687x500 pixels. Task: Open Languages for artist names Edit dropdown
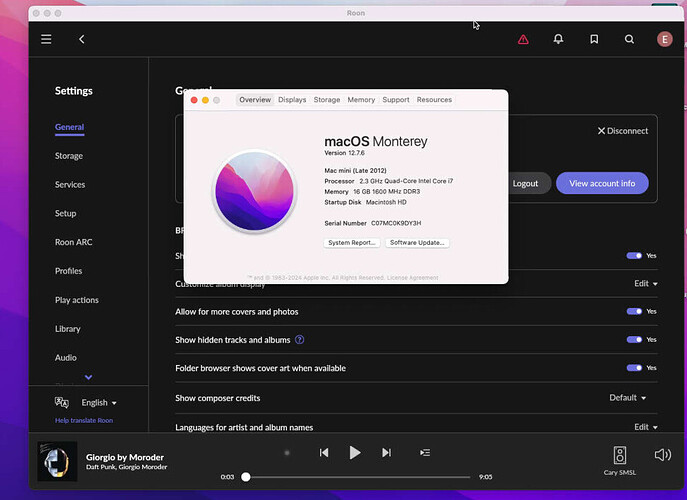pyautogui.click(x=646, y=427)
